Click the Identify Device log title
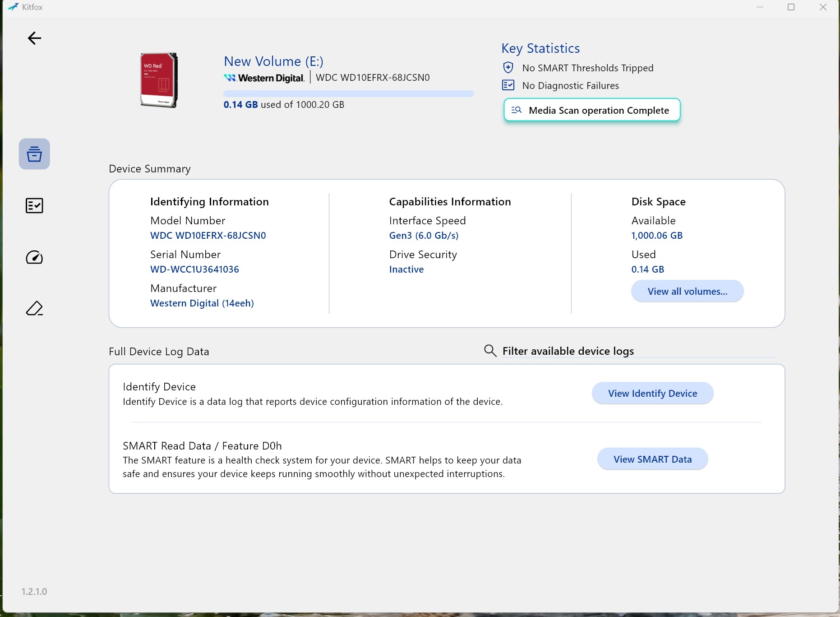 click(159, 387)
